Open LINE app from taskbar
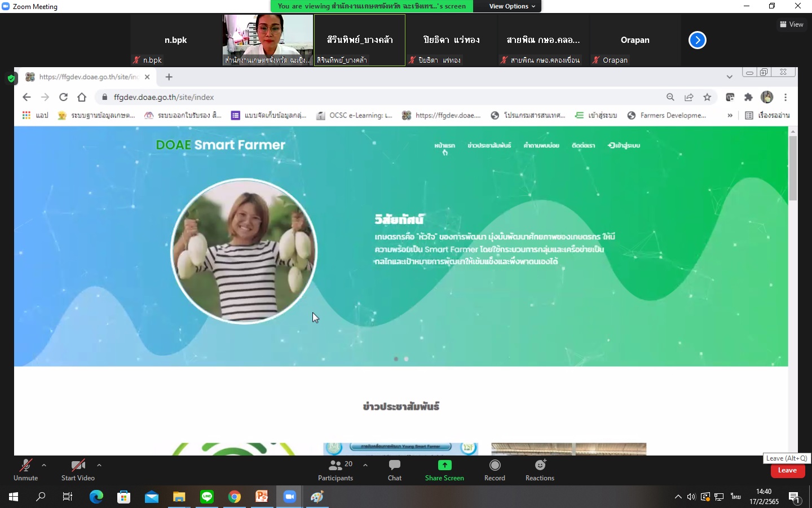Screen dimensions: 812x508 click(207, 497)
